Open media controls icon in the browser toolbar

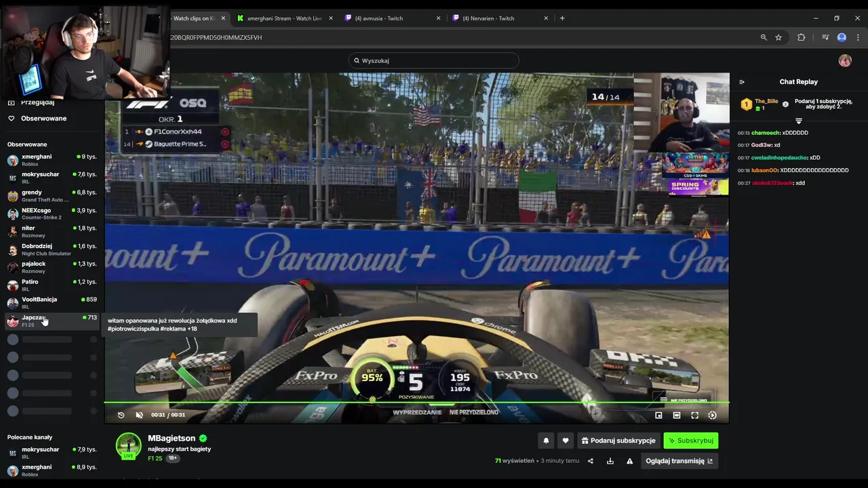[825, 38]
